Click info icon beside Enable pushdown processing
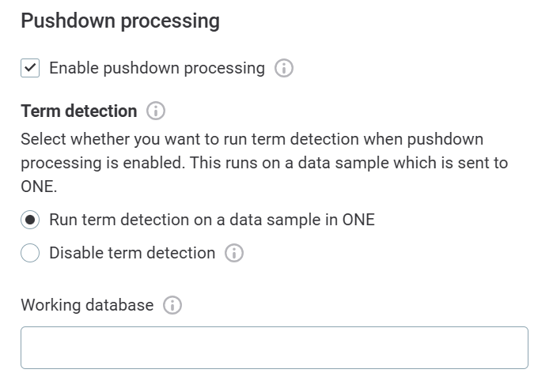Screen dimensions: 553x392 (x=284, y=69)
